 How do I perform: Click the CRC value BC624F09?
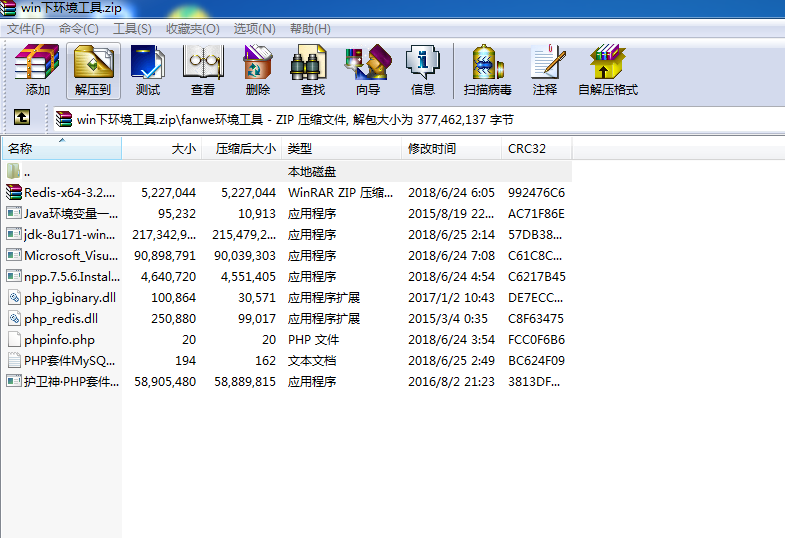point(536,361)
